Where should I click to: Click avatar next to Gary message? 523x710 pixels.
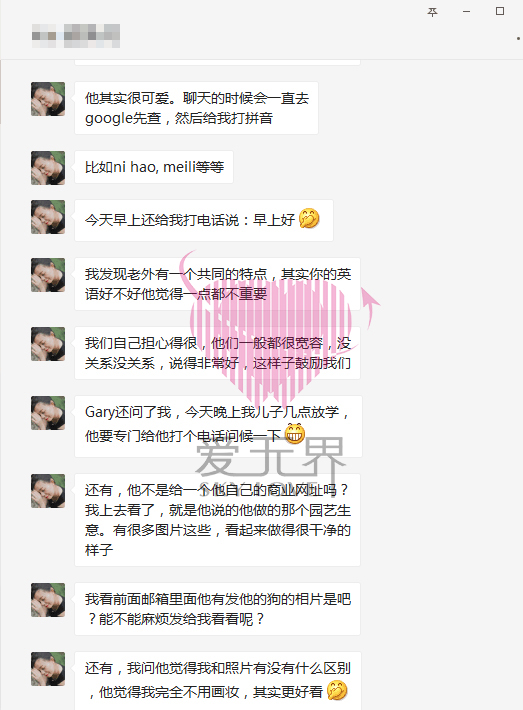pyautogui.click(x=48, y=413)
